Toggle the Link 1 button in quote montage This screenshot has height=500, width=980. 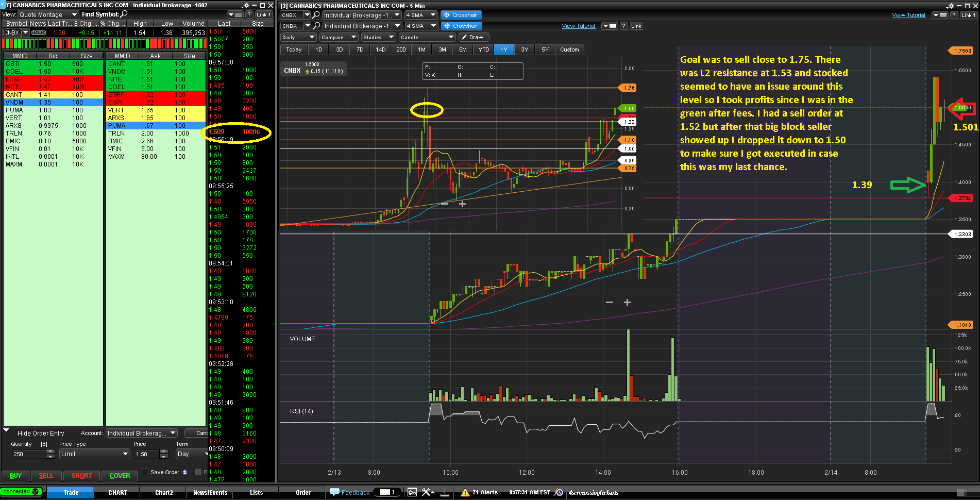click(x=263, y=14)
